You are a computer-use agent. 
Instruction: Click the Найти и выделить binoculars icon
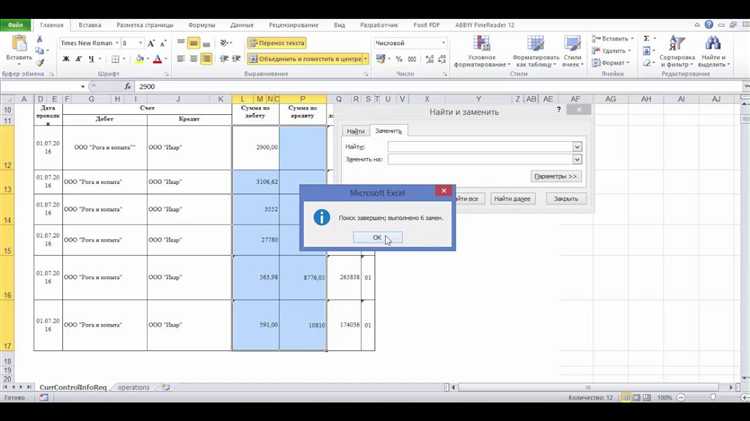coord(713,44)
